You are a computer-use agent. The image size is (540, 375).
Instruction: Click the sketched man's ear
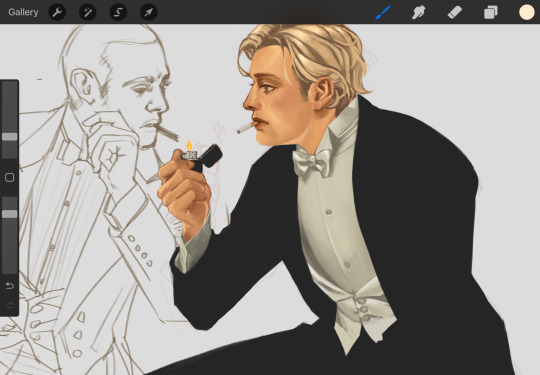pyautogui.click(x=83, y=86)
